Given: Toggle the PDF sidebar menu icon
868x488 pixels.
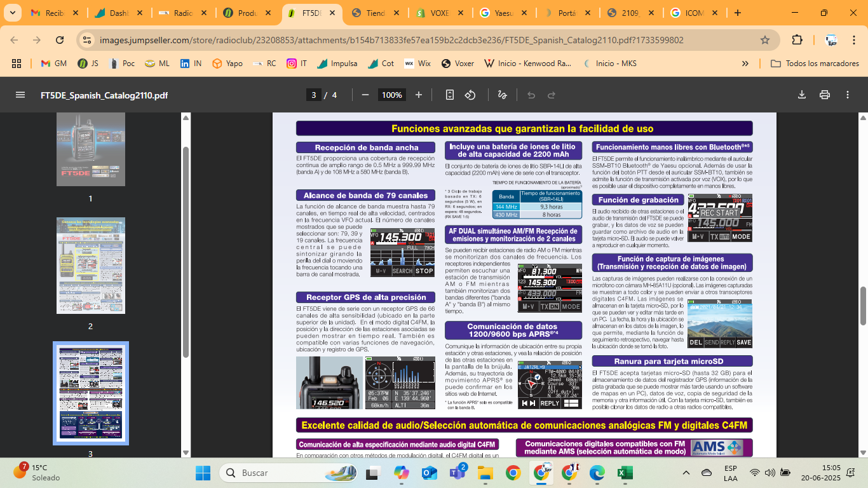Looking at the screenshot, I should coord(20,95).
